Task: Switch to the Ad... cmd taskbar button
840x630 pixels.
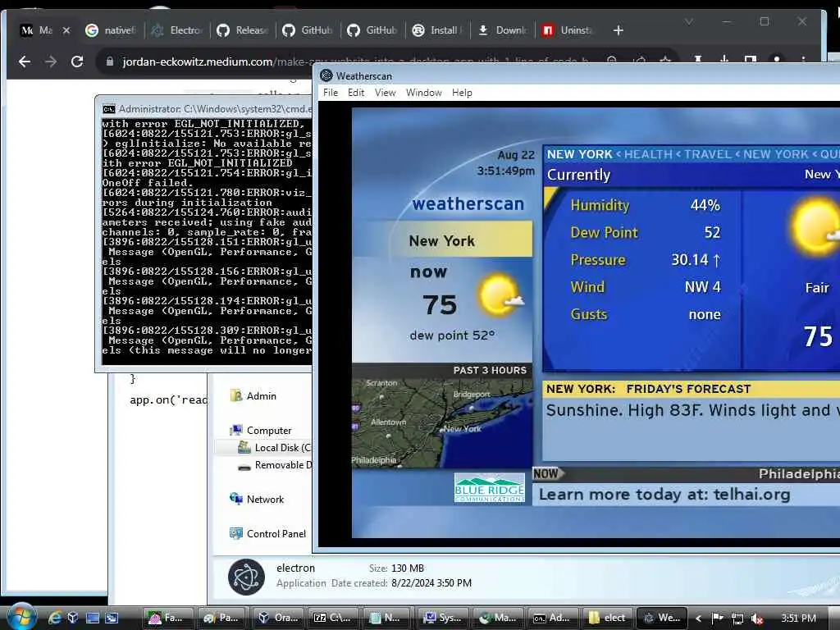Action: point(553,618)
